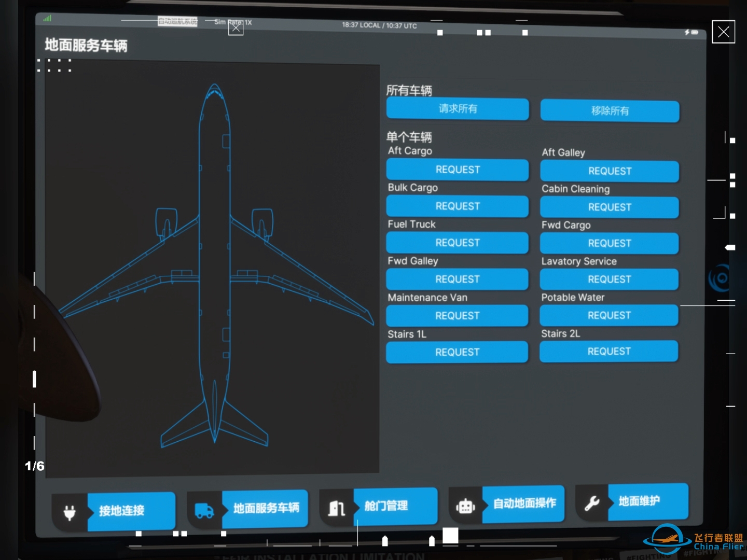Click the robot automation icon

coord(465,506)
